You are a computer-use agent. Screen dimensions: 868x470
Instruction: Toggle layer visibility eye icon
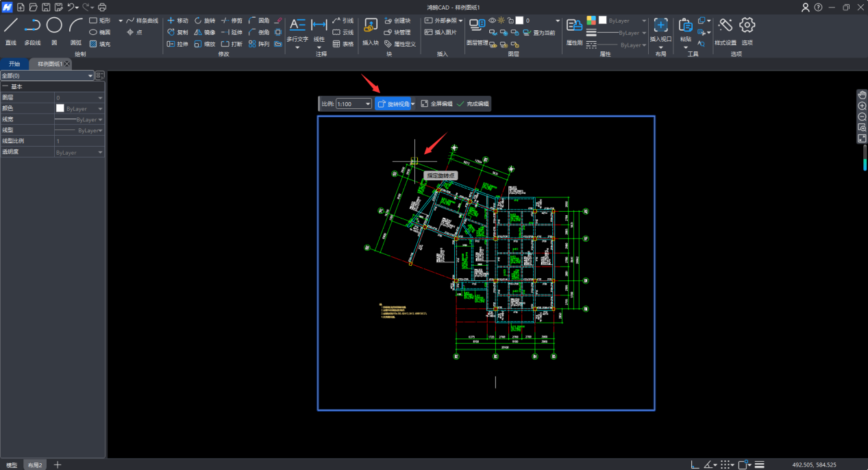(x=492, y=21)
